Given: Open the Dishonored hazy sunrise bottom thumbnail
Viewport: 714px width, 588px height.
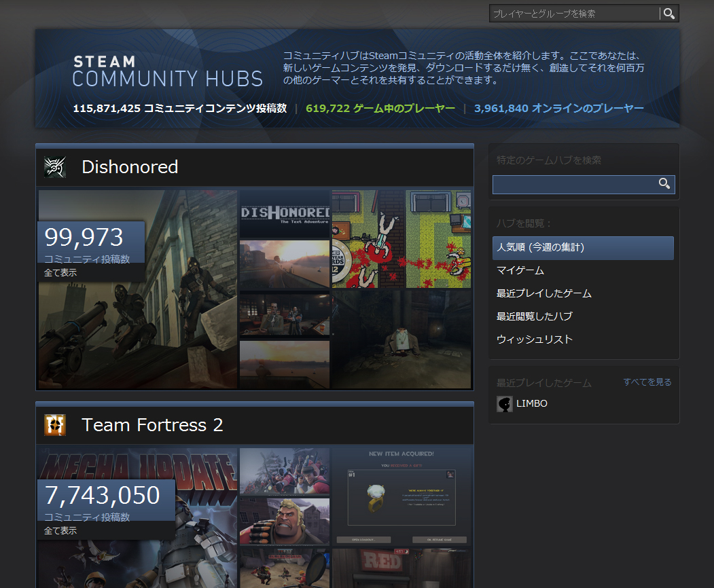Looking at the screenshot, I should pyautogui.click(x=285, y=365).
